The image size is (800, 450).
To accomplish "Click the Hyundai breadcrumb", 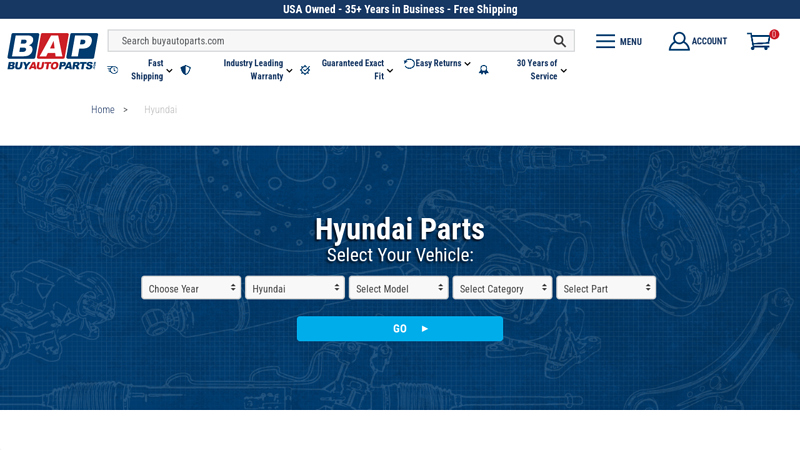I will (160, 110).
